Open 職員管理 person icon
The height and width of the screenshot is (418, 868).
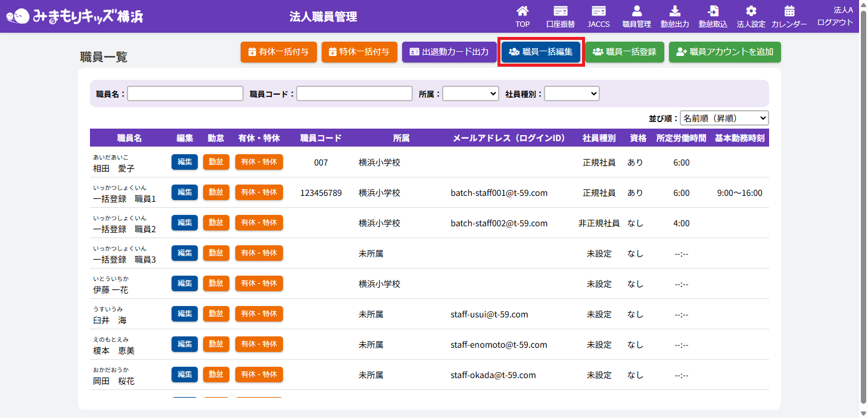pos(636,11)
